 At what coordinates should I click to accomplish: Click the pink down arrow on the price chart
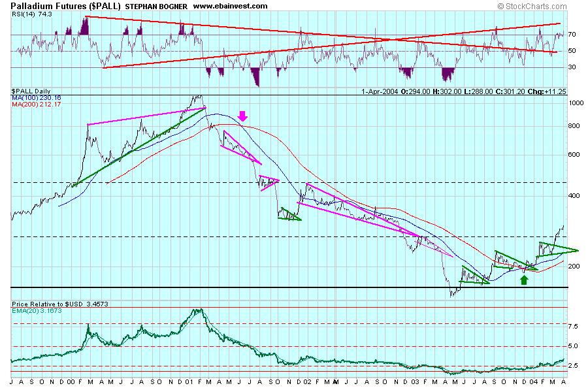point(242,116)
